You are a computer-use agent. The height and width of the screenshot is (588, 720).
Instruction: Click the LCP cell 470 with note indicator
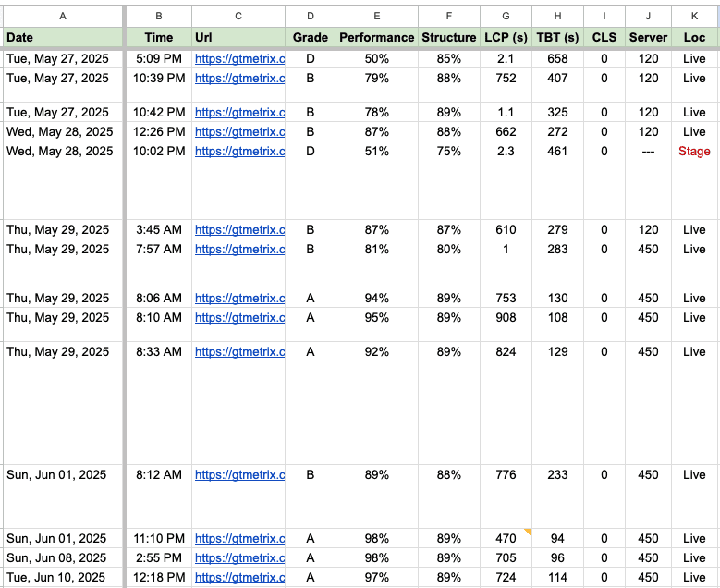[x=506, y=538]
